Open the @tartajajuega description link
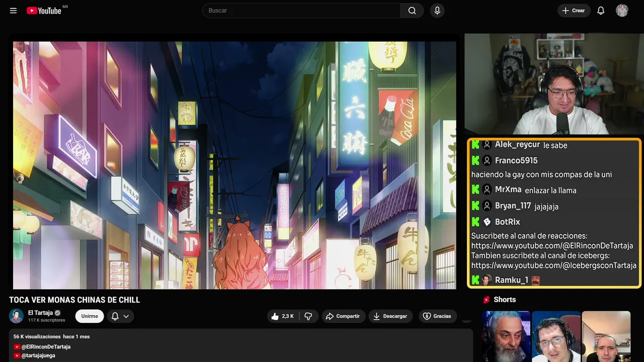 pos(38,355)
